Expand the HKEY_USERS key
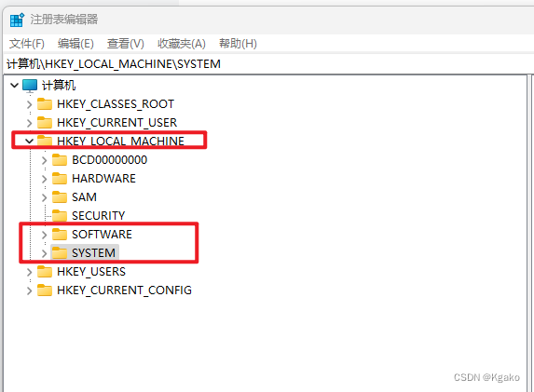Viewport: 534px width, 392px height. pos(30,272)
